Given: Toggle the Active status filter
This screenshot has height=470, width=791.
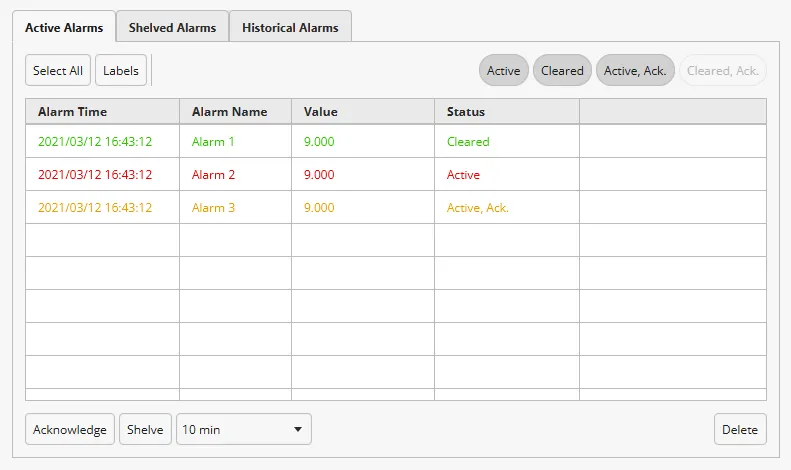Looking at the screenshot, I should tap(504, 70).
